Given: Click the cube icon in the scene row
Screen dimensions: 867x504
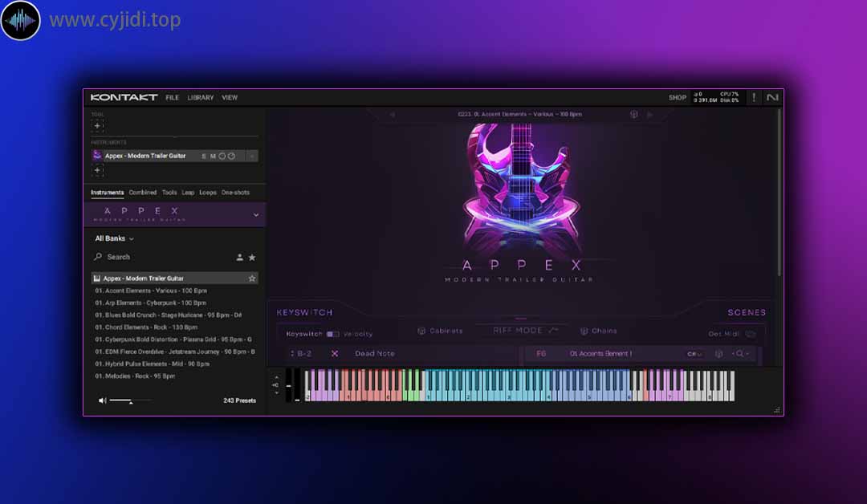Looking at the screenshot, I should (718, 354).
